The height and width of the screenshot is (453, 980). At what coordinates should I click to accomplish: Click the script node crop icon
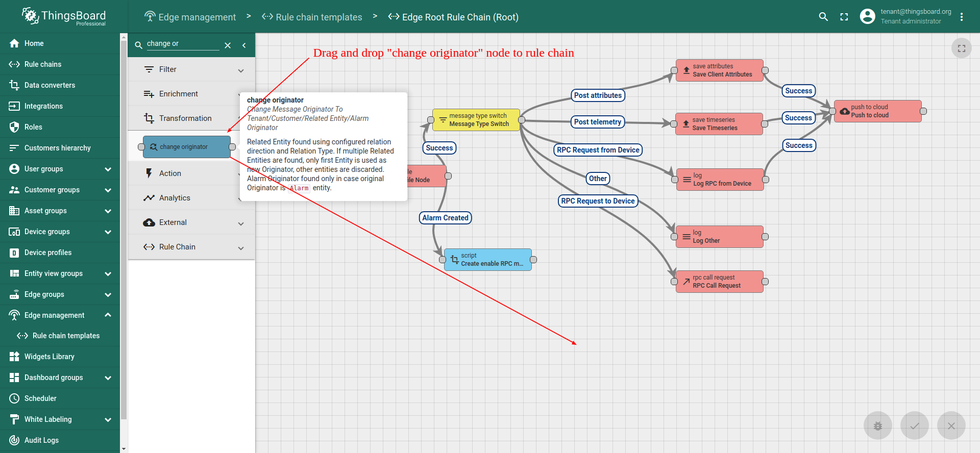coord(455,260)
